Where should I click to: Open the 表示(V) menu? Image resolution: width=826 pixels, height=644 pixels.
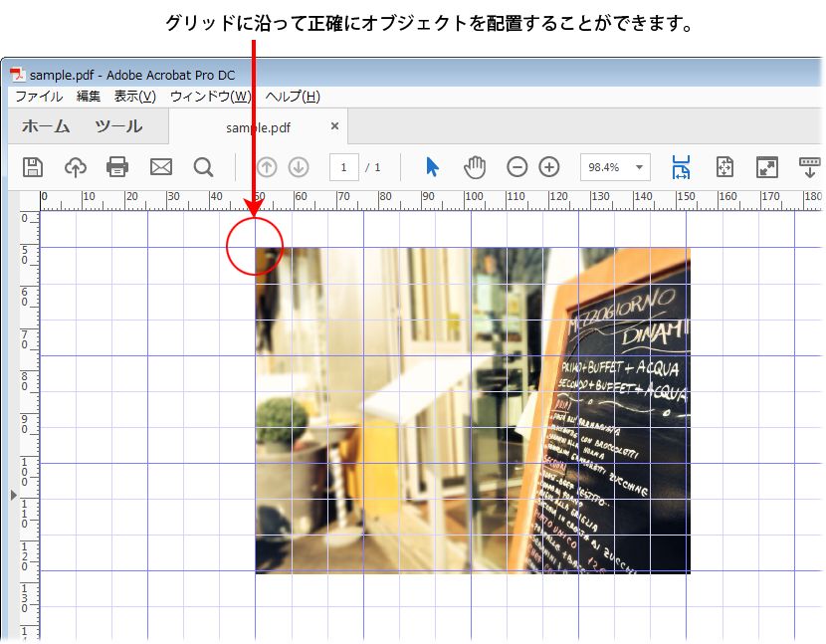[x=135, y=97]
